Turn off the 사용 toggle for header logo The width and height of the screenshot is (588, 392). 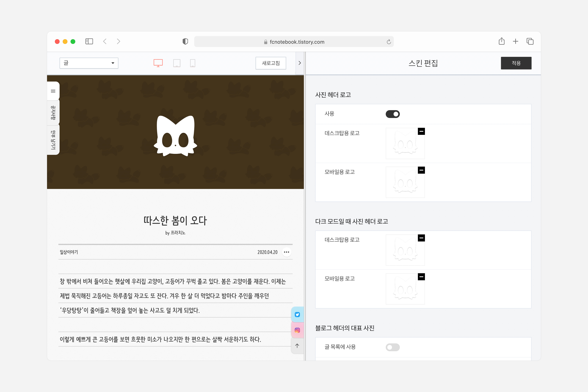(393, 114)
